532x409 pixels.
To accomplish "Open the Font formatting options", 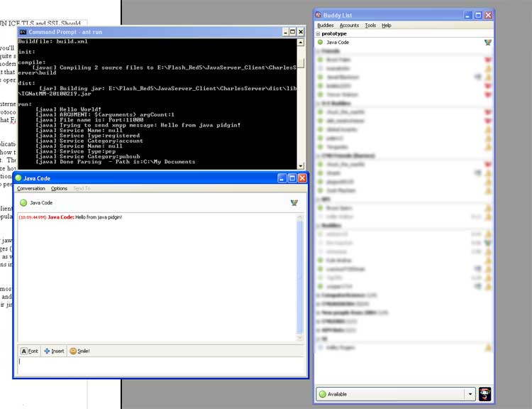I will pos(30,351).
